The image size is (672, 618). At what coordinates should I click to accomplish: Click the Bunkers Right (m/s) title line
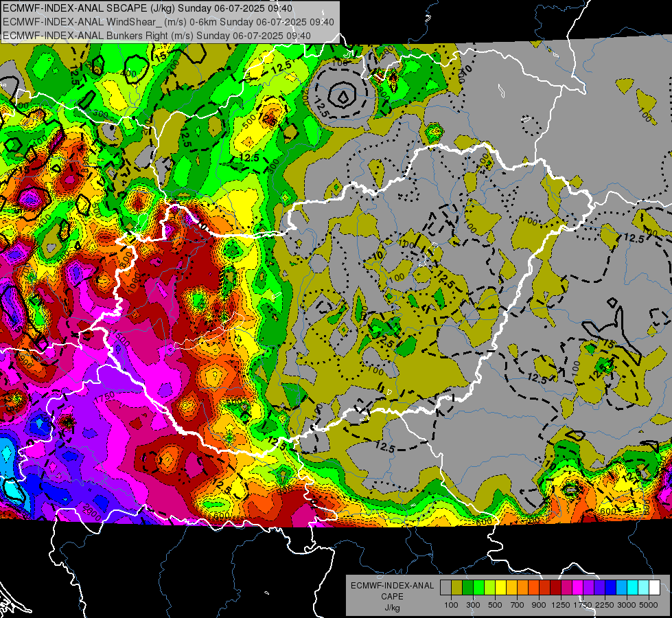pyautogui.click(x=157, y=36)
